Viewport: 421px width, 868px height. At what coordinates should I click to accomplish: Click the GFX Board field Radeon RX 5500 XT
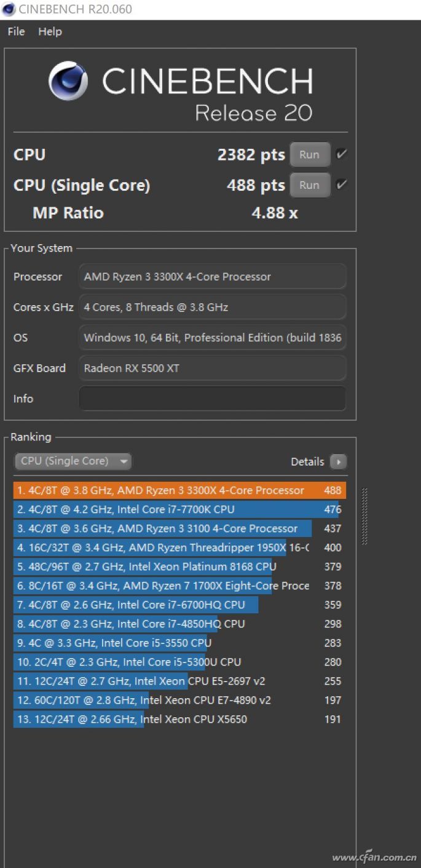pos(213,368)
